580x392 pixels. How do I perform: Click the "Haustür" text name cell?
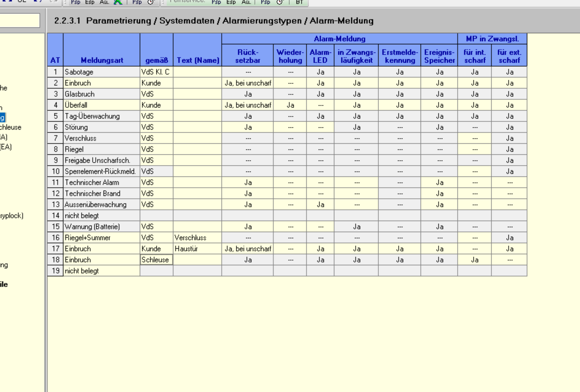[197, 249]
